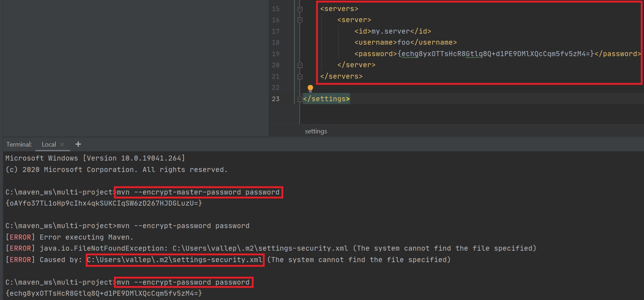Click line number 19 in the gutter

(275, 54)
